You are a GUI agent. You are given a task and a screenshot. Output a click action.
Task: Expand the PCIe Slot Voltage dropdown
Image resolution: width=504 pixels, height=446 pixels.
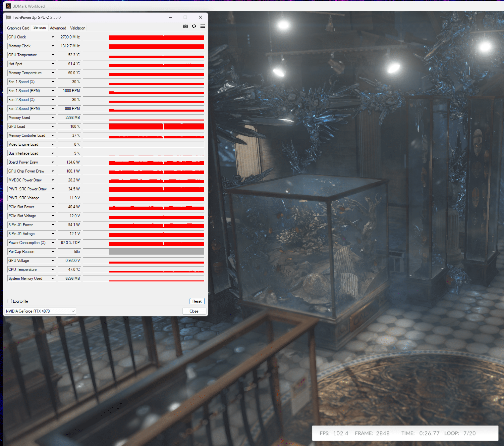tap(53, 216)
